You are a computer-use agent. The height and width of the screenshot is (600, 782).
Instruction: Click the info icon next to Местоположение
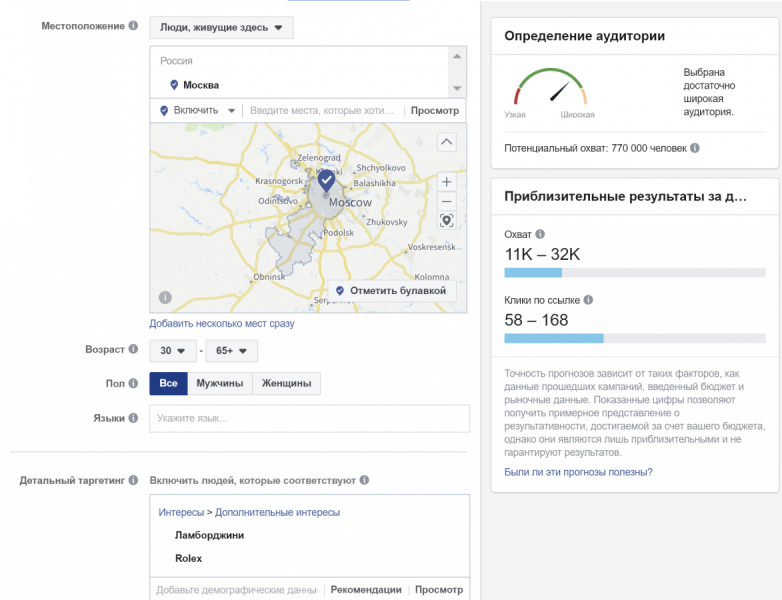point(134,26)
